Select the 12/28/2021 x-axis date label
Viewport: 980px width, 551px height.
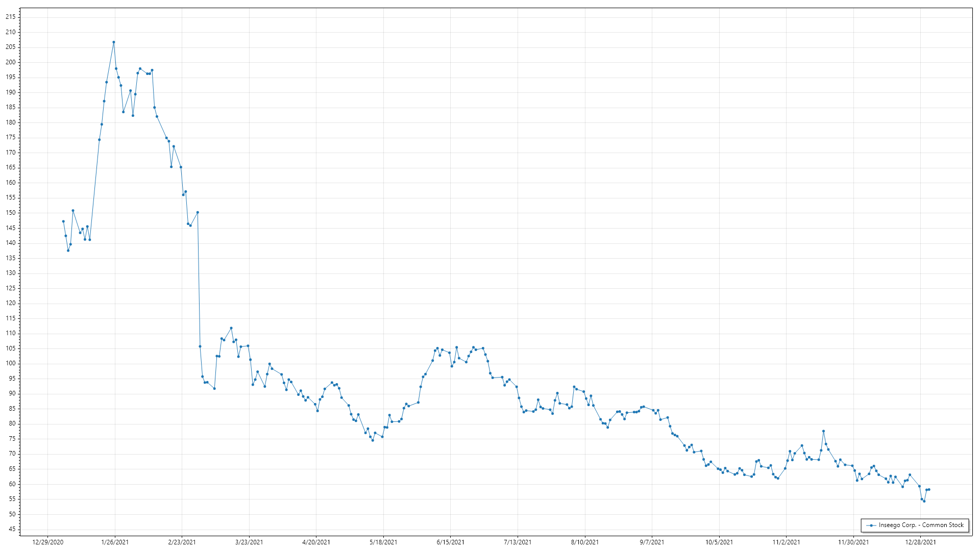click(921, 542)
